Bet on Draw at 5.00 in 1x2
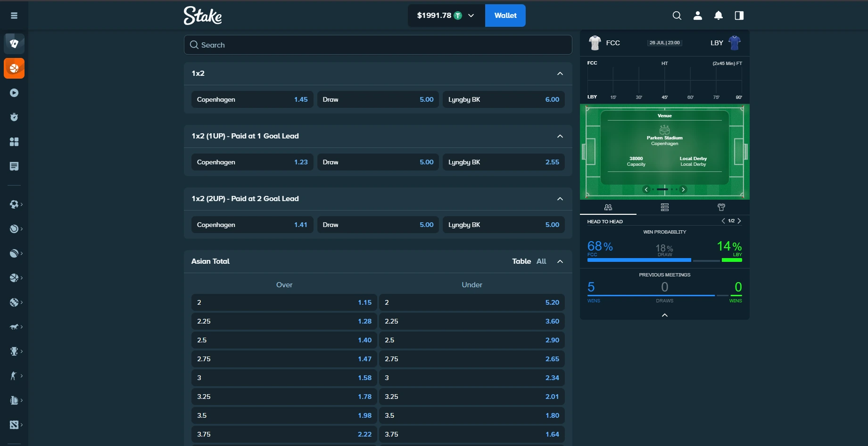The width and height of the screenshot is (868, 446). (378, 99)
